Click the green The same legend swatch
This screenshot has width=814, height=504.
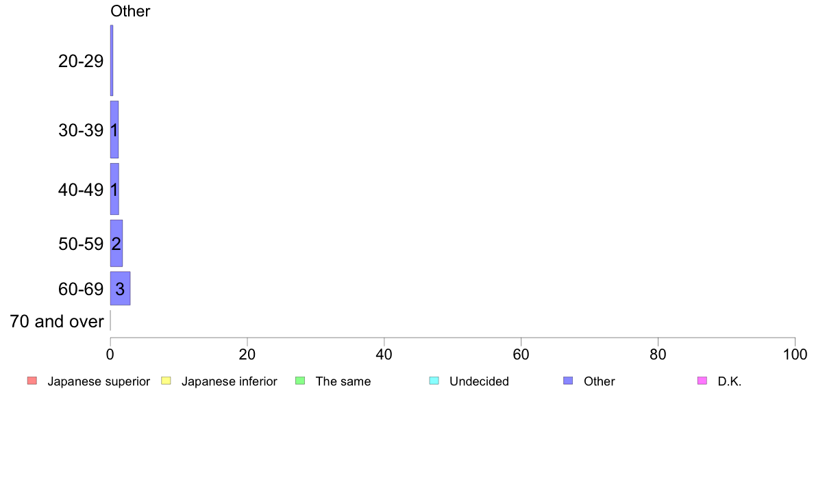(300, 381)
